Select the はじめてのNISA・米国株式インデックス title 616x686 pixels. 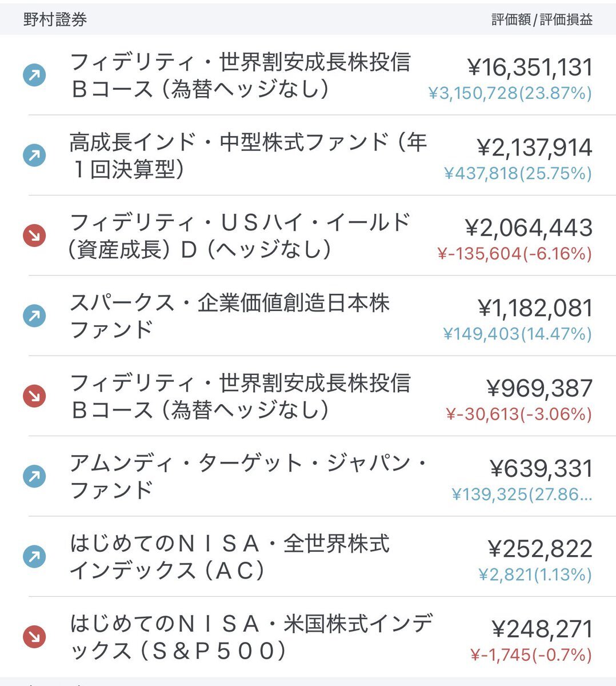point(251,636)
